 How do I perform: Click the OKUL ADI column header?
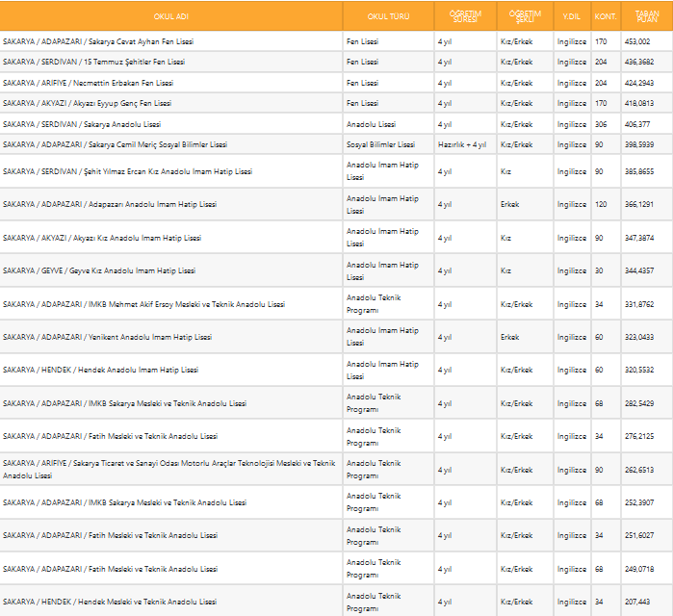170,16
